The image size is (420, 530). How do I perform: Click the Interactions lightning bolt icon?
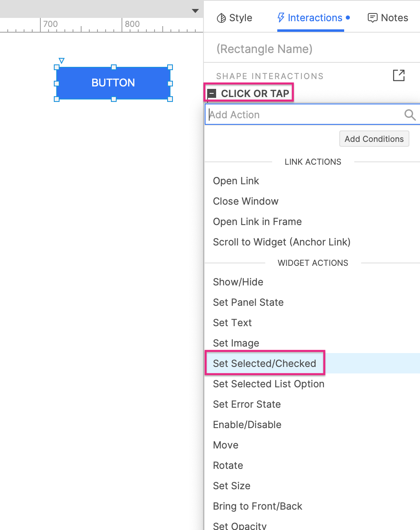[281, 18]
